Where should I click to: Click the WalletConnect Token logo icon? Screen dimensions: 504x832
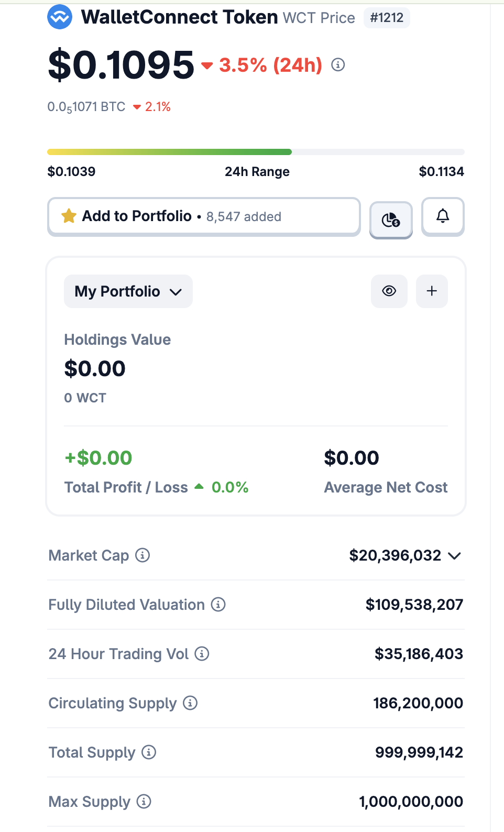pos(60,17)
